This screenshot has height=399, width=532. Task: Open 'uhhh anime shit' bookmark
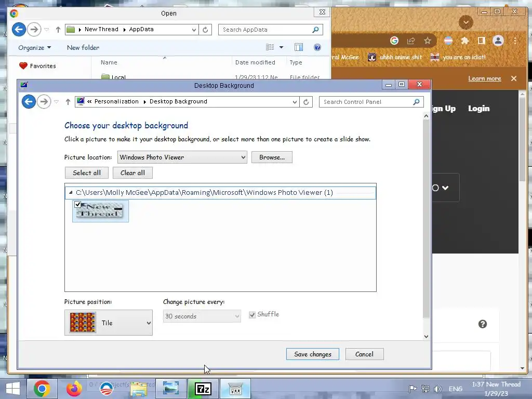pyautogui.click(x=395, y=57)
